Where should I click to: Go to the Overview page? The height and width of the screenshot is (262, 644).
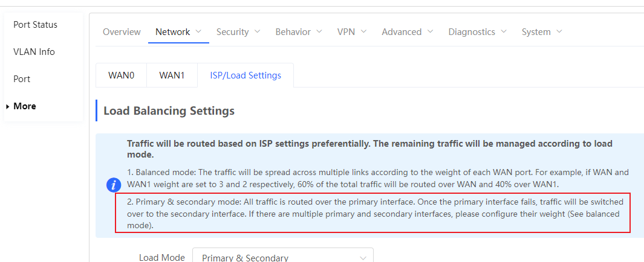coord(122,32)
